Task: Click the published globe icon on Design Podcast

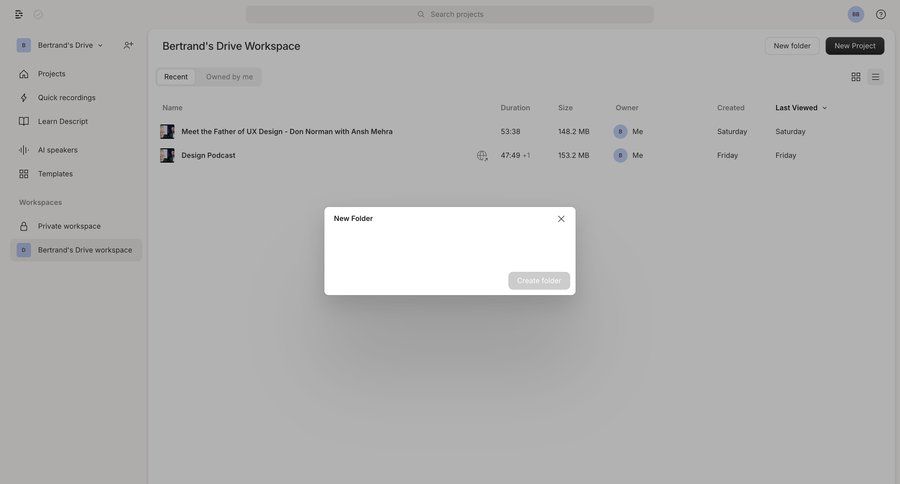Action: click(x=482, y=156)
